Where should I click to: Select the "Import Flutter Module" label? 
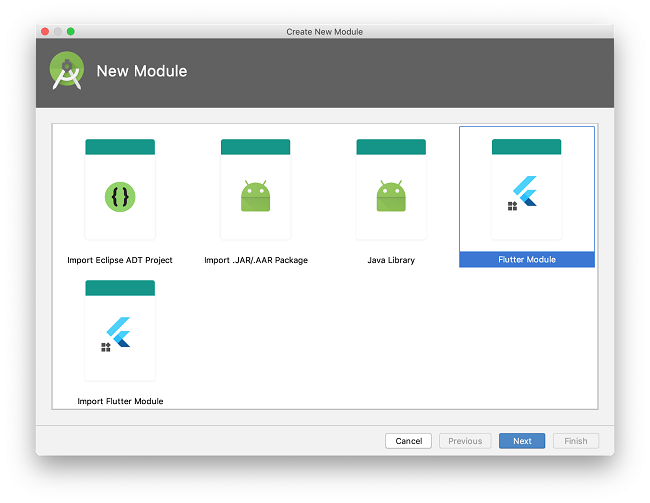[120, 401]
